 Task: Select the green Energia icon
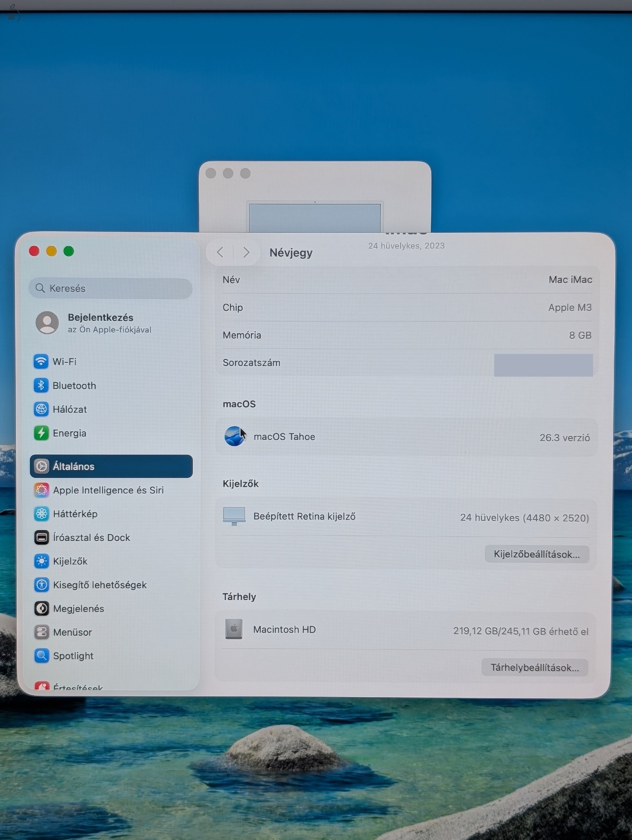pyautogui.click(x=41, y=433)
